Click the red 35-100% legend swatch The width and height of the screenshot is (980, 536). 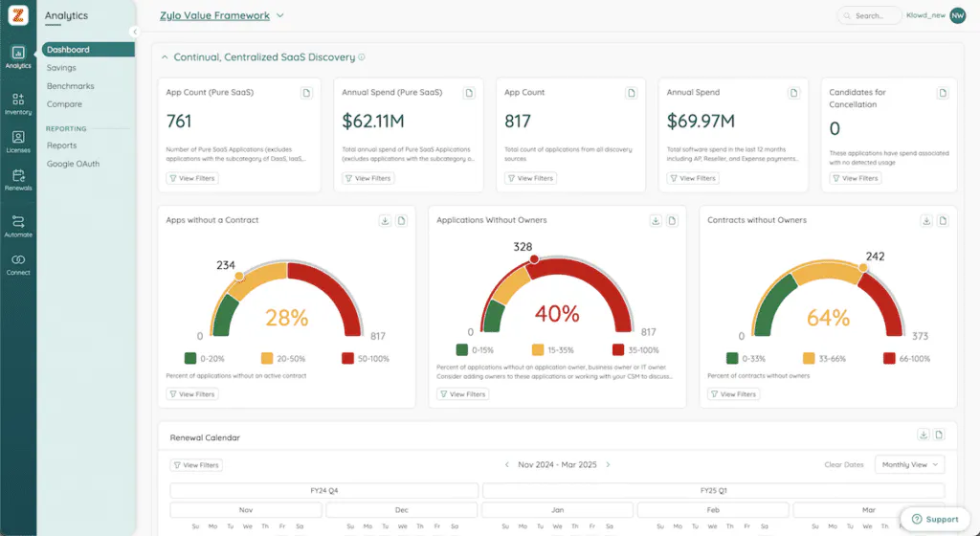click(x=618, y=350)
